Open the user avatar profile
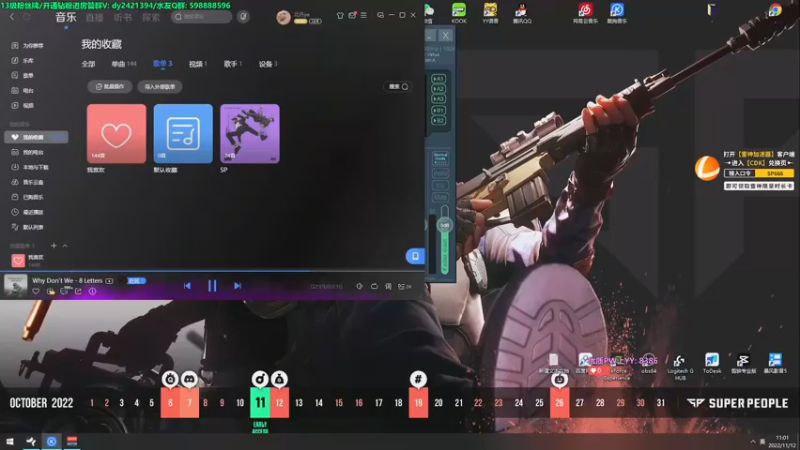The height and width of the screenshot is (450, 800). tap(283, 17)
